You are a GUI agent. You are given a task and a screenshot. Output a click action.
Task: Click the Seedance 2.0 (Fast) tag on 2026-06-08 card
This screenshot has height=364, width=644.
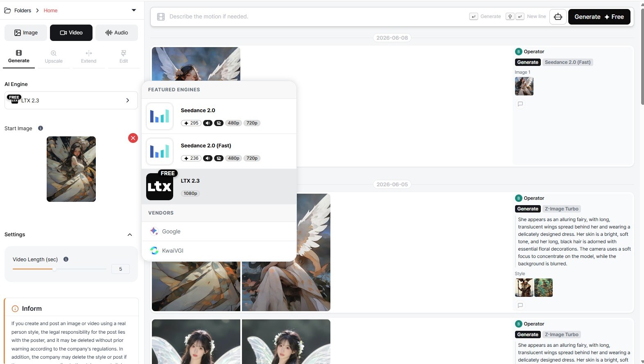point(567,62)
